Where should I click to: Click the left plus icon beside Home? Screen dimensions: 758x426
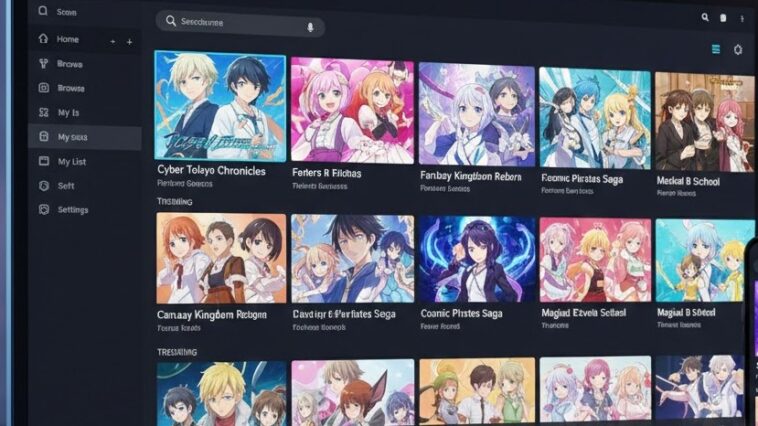point(112,41)
